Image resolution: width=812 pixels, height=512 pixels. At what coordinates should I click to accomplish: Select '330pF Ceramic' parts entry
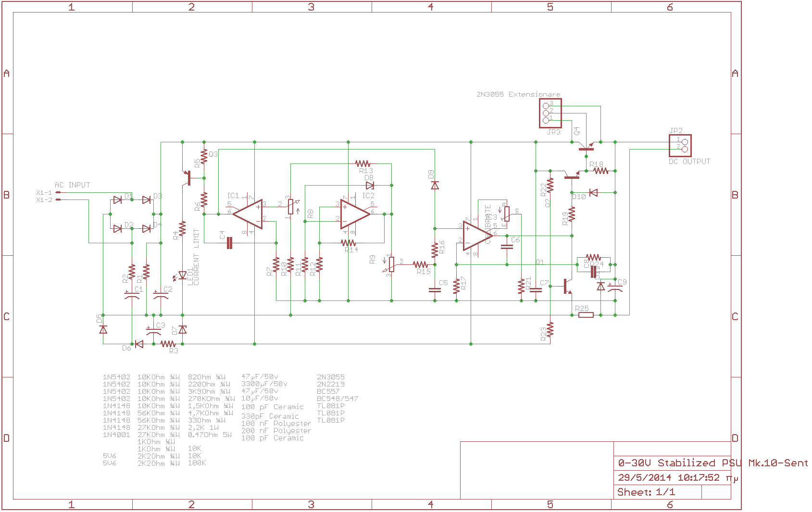point(270,416)
